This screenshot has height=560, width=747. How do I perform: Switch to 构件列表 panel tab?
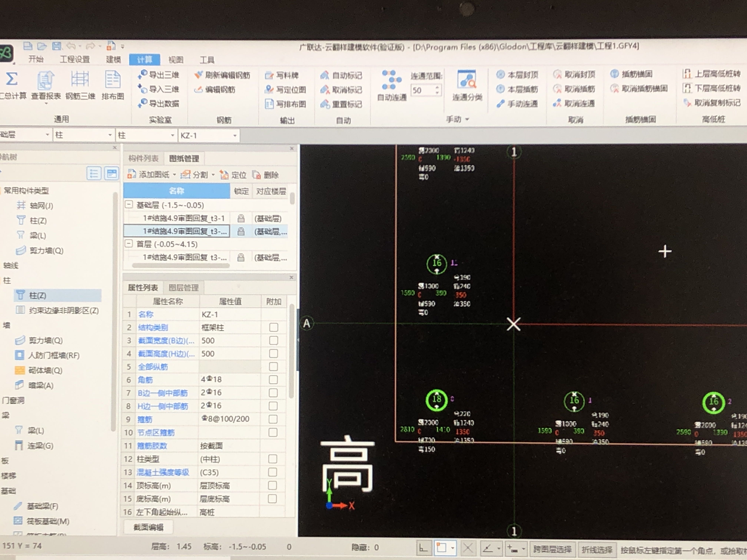coord(144,158)
